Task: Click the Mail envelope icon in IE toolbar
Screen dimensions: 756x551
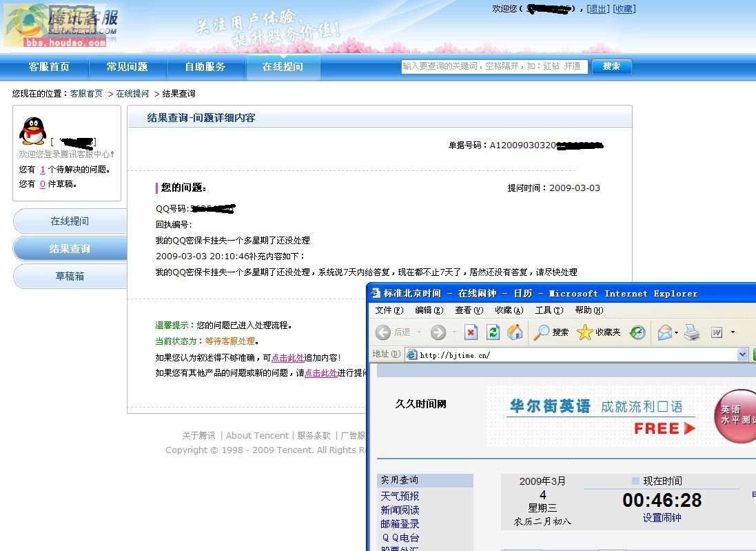Action: (665, 332)
